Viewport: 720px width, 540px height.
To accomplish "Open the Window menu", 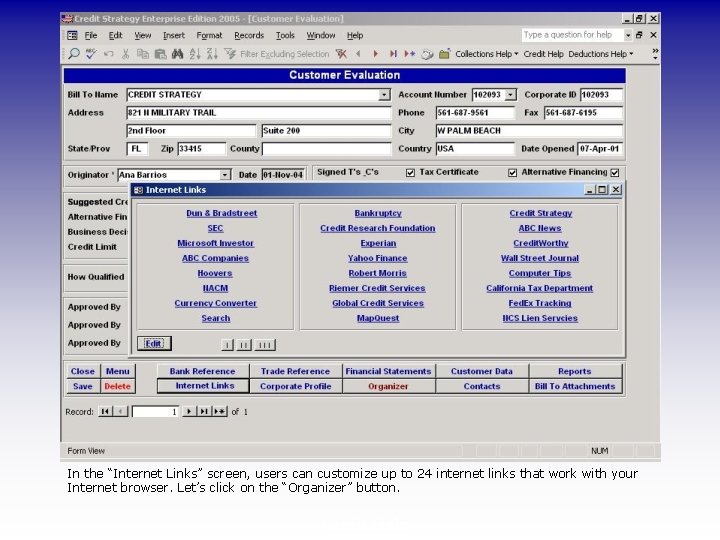I will click(x=321, y=35).
